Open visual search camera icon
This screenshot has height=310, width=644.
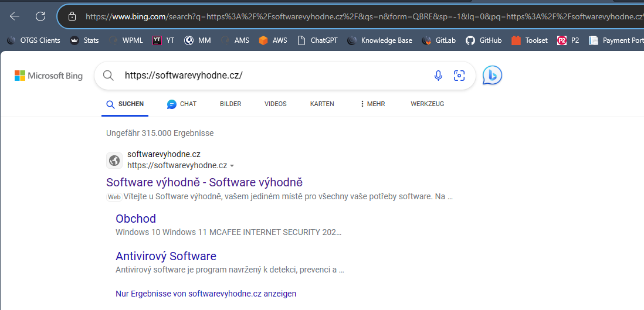click(x=459, y=76)
